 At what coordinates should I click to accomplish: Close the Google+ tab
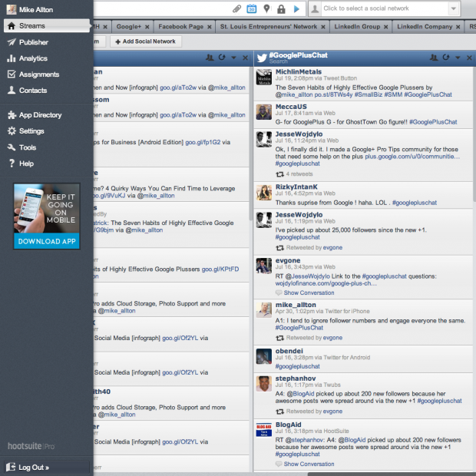(x=147, y=27)
